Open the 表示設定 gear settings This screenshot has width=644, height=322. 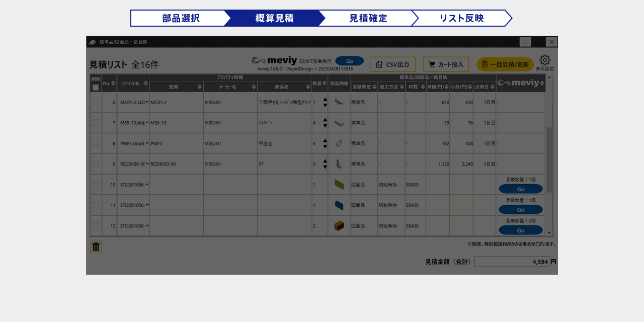click(x=544, y=61)
